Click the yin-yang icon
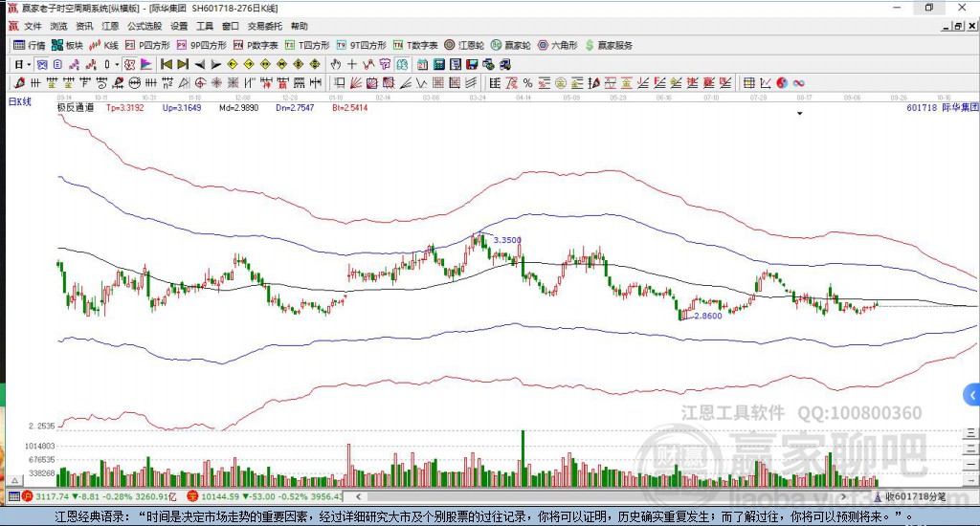Screen dimensions: 980x526 coord(782,82)
